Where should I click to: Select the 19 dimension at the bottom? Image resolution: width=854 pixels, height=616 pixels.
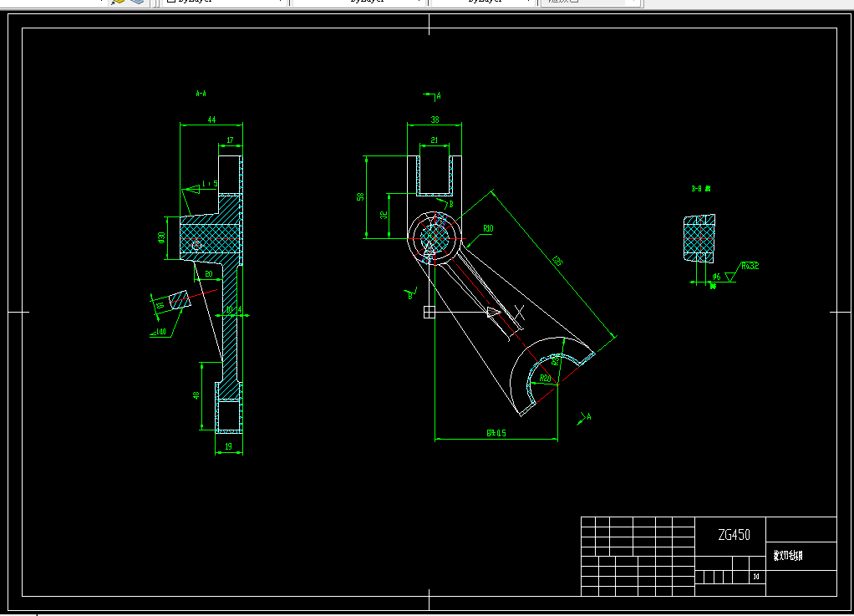pyautogui.click(x=228, y=446)
